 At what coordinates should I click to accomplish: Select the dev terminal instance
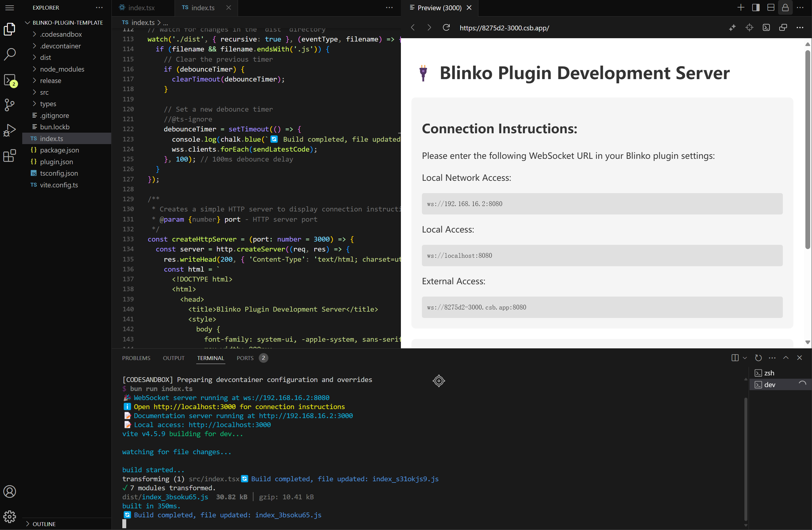(780, 384)
